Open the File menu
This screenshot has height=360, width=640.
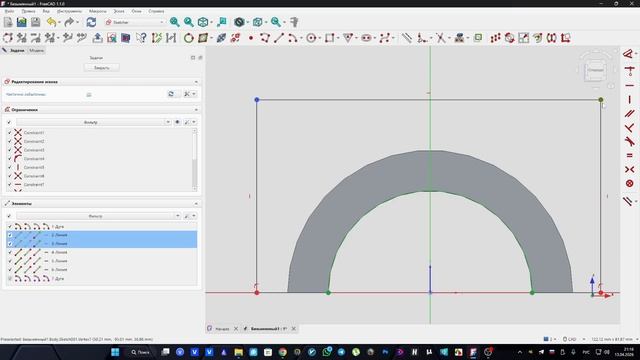point(9,11)
